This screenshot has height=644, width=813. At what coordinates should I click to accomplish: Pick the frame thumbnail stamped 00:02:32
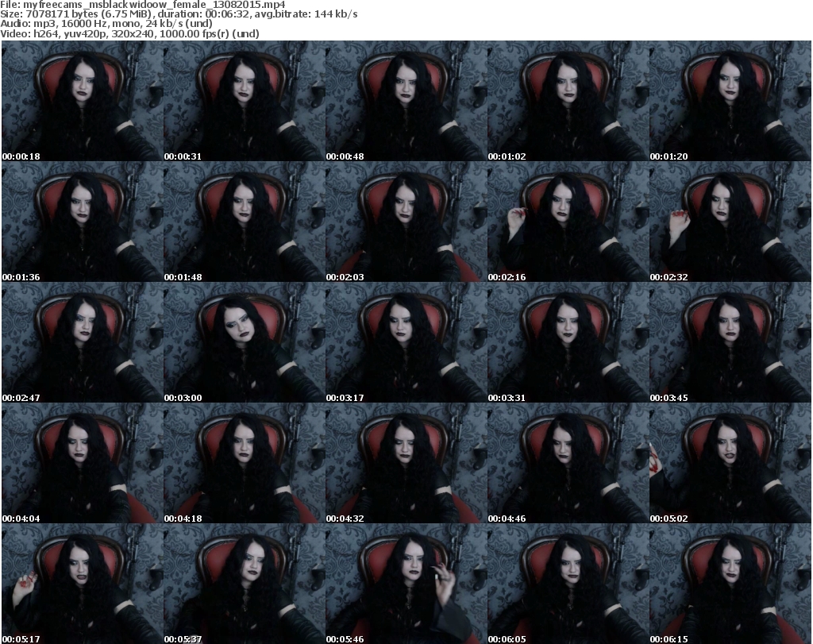point(730,222)
